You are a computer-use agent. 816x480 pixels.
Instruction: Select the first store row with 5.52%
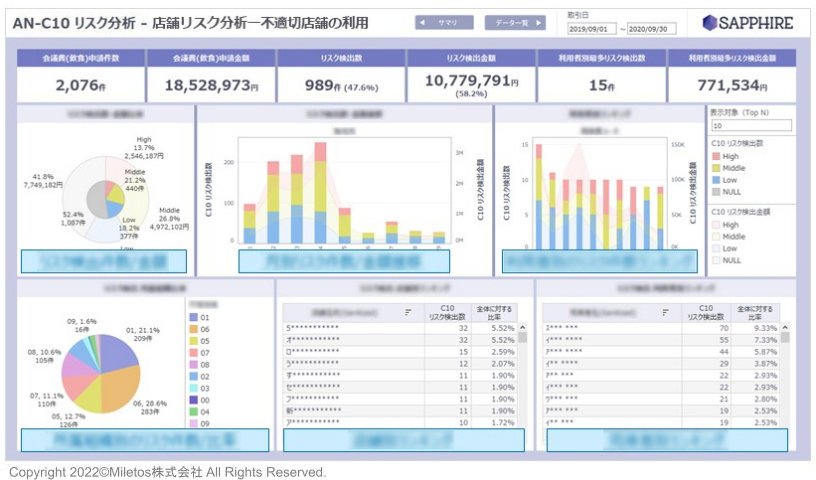tap(400, 328)
